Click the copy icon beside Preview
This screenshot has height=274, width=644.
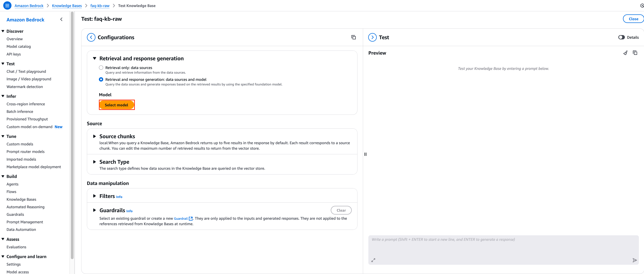pyautogui.click(x=635, y=53)
